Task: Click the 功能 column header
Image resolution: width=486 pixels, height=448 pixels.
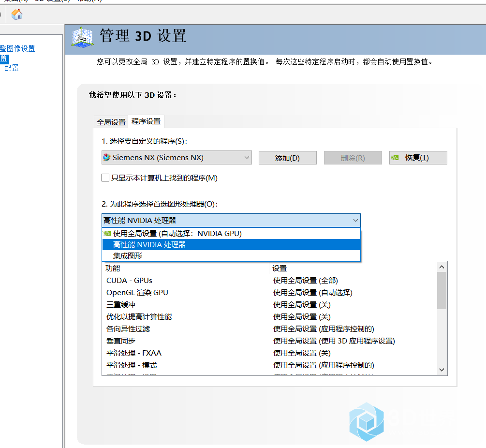Action: [185, 268]
